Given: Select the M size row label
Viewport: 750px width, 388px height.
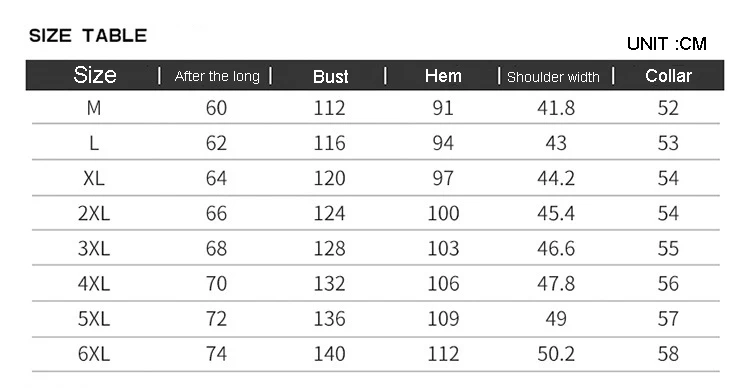Looking at the screenshot, I should click(94, 108).
